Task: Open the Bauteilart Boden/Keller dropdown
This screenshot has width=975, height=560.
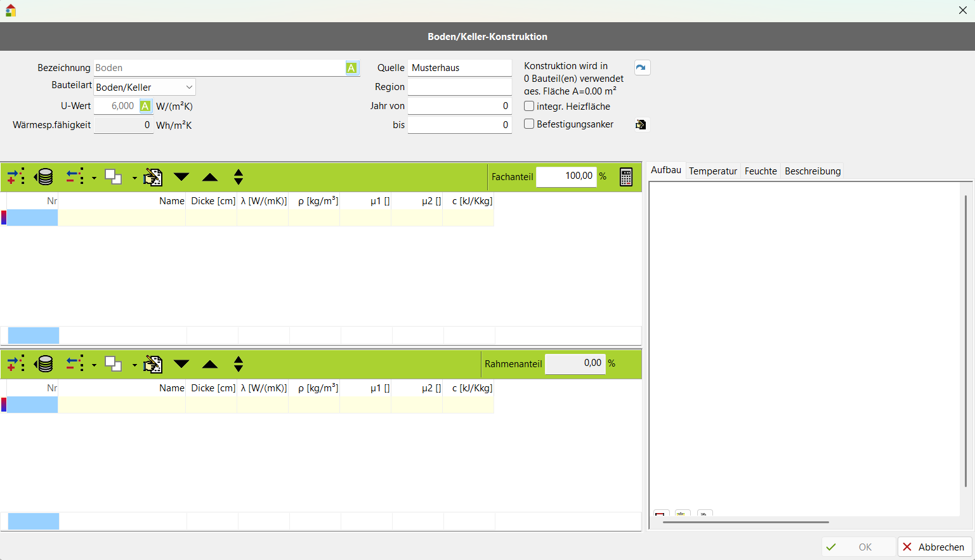Action: (x=145, y=87)
